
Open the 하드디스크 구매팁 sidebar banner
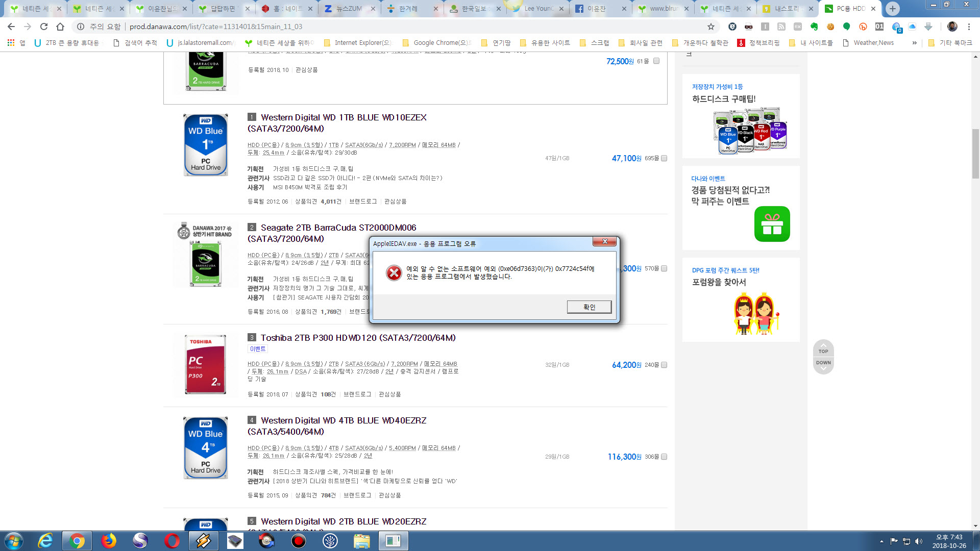[741, 116]
